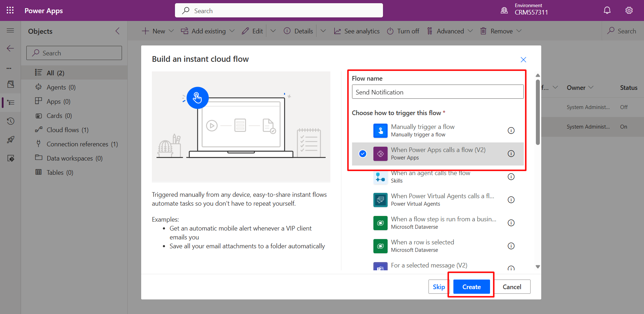This screenshot has height=314, width=644.
Task: Select When Power Virtual Agents calls a flow
Action: pyautogui.click(x=438, y=200)
